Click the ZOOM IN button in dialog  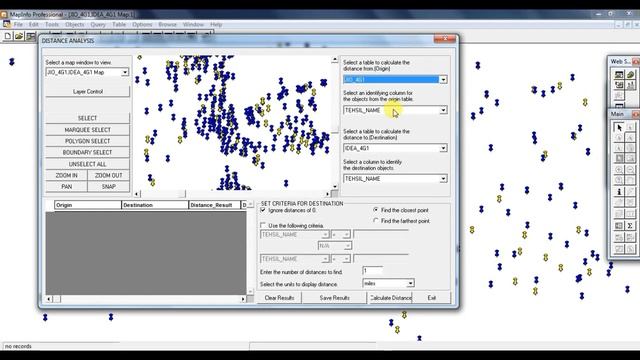[x=67, y=175]
